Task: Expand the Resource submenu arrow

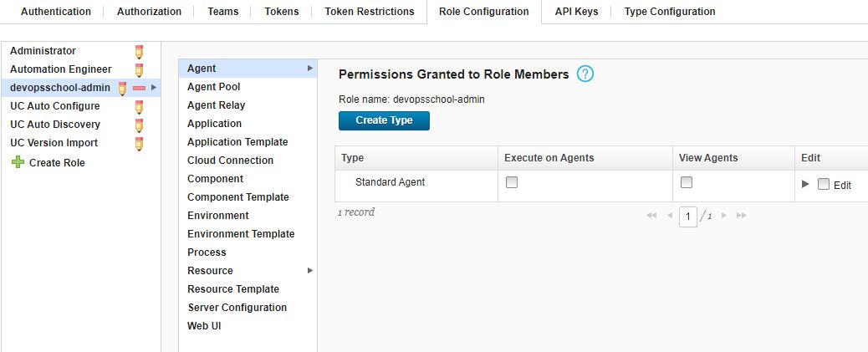Action: [310, 271]
